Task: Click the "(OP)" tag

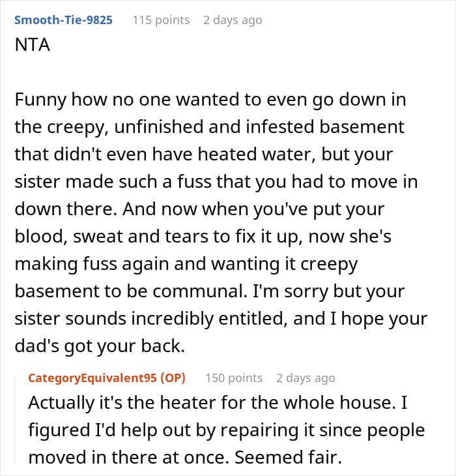Action: 176,378
